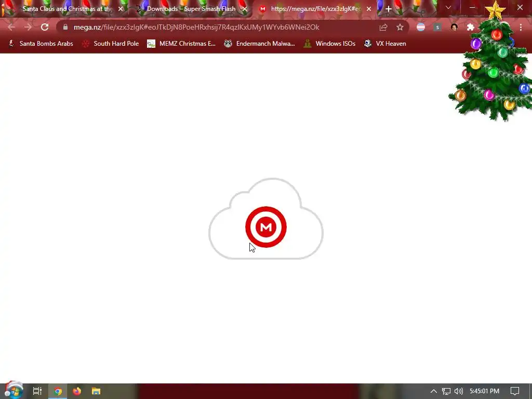Reload the MEGA page
This screenshot has width=532, height=399.
[x=45, y=27]
